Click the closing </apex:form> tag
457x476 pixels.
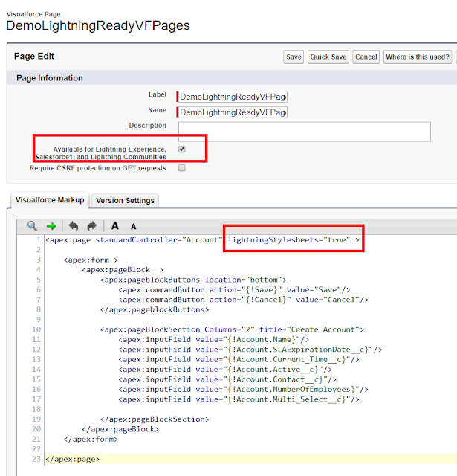tap(91, 439)
